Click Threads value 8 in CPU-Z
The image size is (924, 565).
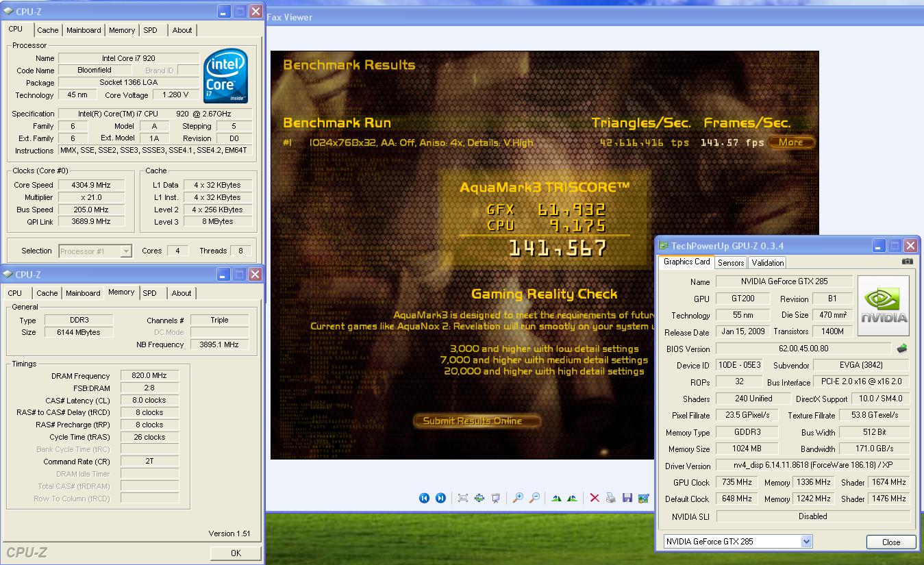pyautogui.click(x=240, y=251)
